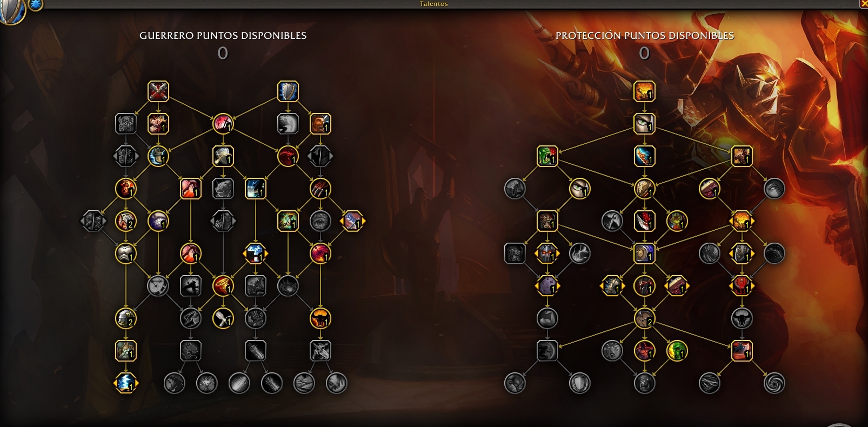The width and height of the screenshot is (868, 427).
Task: Select the red fist choice talent in Protección
Action: 742,286
